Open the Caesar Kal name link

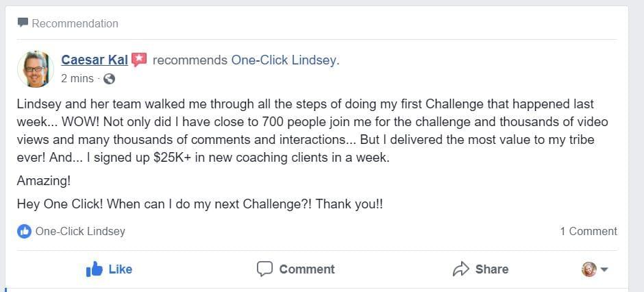click(95, 60)
